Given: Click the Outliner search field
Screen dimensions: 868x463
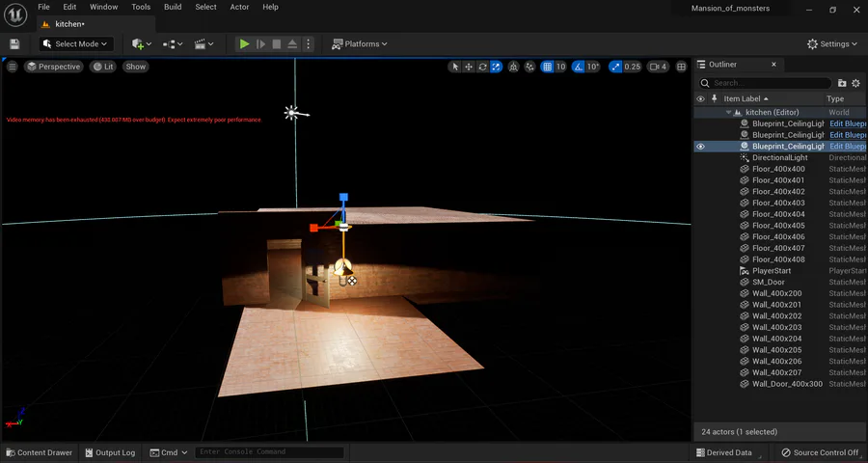Looking at the screenshot, I should point(765,83).
